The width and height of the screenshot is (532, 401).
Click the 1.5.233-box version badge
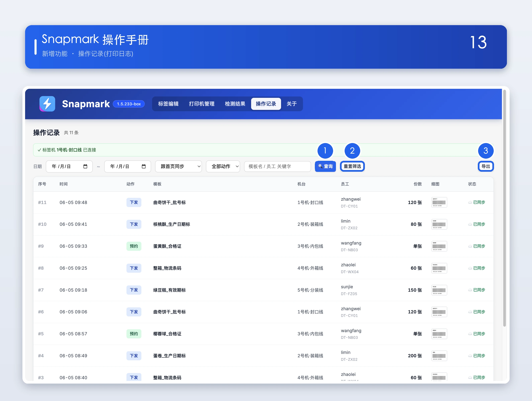coord(129,104)
